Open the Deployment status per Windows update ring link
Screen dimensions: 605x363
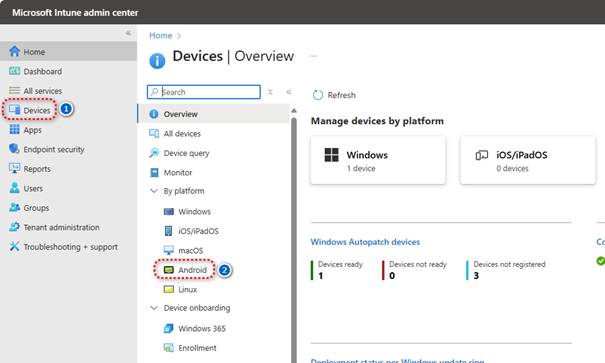[x=397, y=361]
